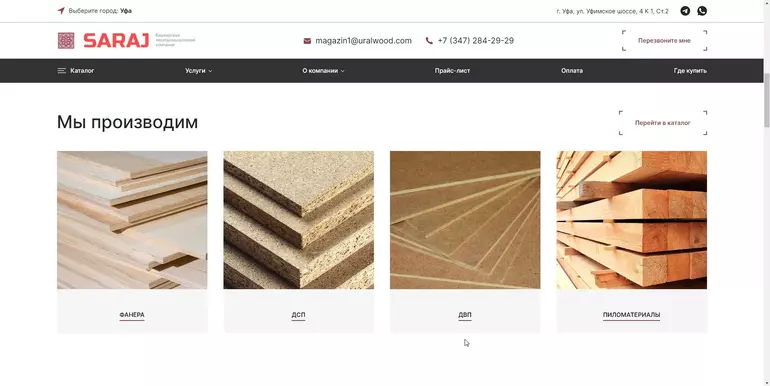Open the Telegram contact icon
The height and width of the screenshot is (386, 770).
click(x=685, y=11)
